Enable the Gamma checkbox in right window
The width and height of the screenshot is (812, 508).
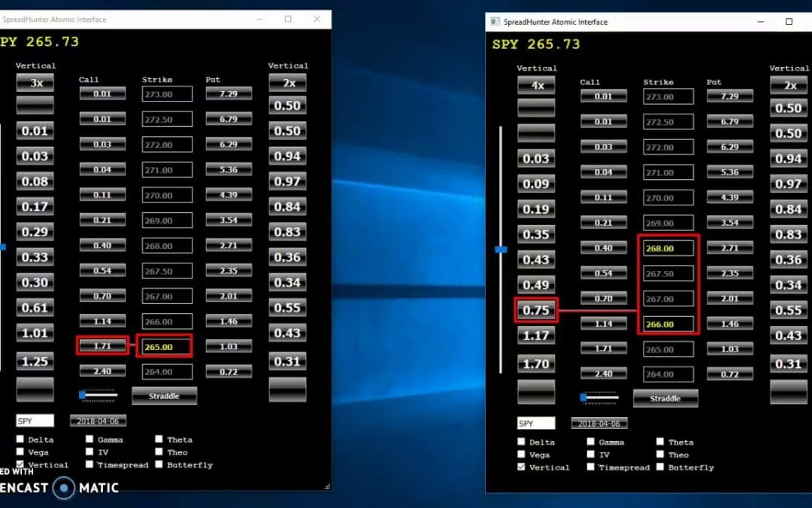(x=591, y=442)
